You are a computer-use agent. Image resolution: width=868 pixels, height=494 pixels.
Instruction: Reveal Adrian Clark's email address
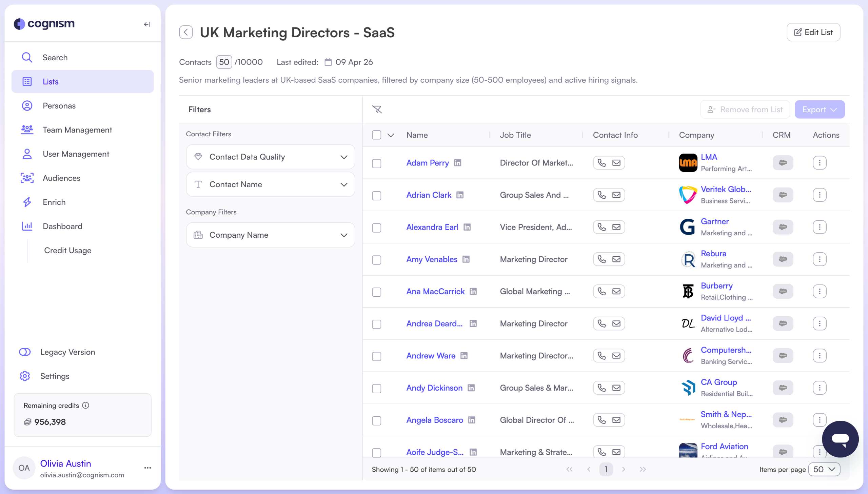pos(617,195)
